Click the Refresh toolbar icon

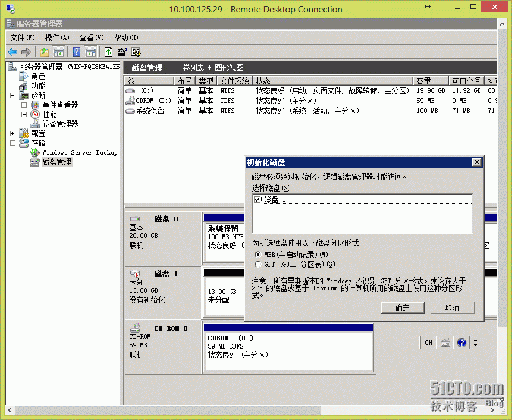tap(108, 52)
